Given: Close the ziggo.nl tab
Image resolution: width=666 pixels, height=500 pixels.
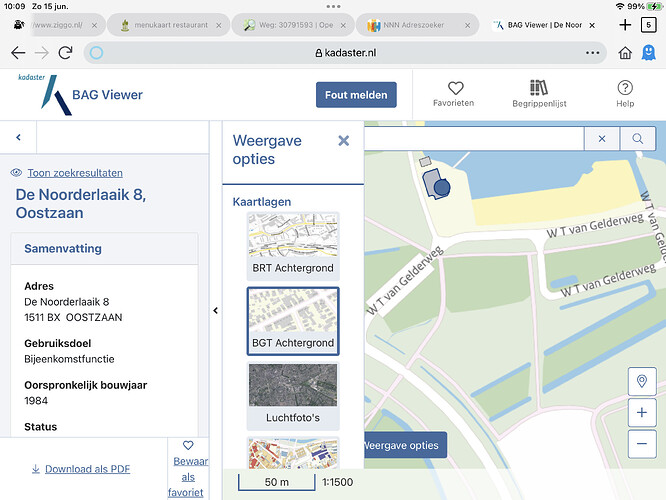Looking at the screenshot, I should pos(94,25).
